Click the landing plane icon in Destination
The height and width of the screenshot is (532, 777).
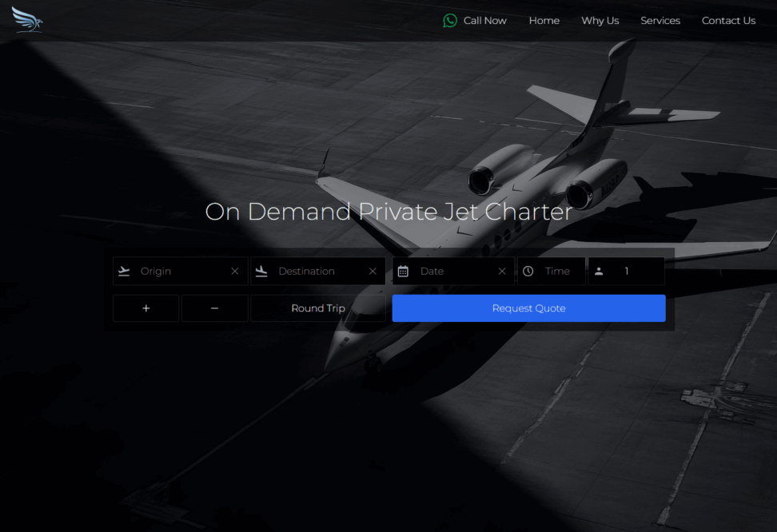(261, 271)
